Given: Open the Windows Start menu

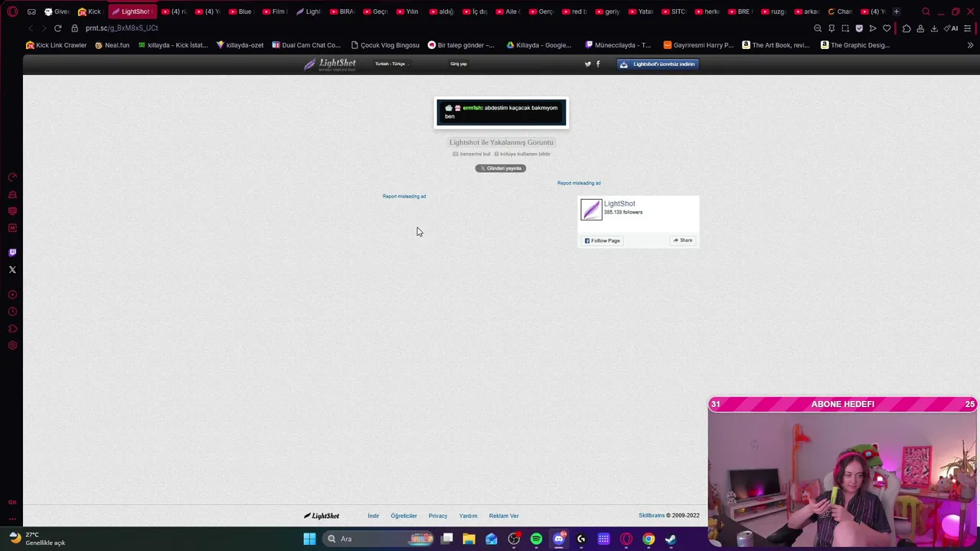Looking at the screenshot, I should point(309,539).
